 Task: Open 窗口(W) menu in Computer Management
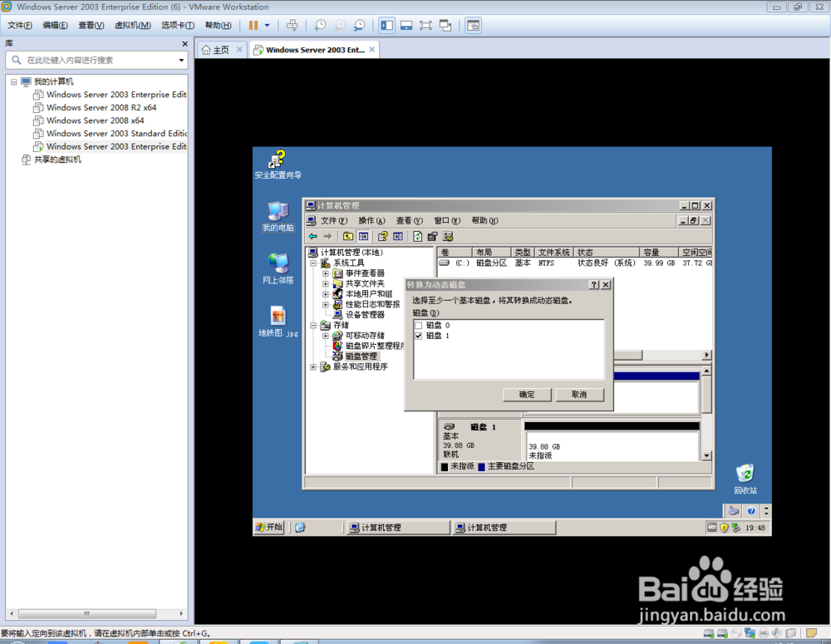447,220
